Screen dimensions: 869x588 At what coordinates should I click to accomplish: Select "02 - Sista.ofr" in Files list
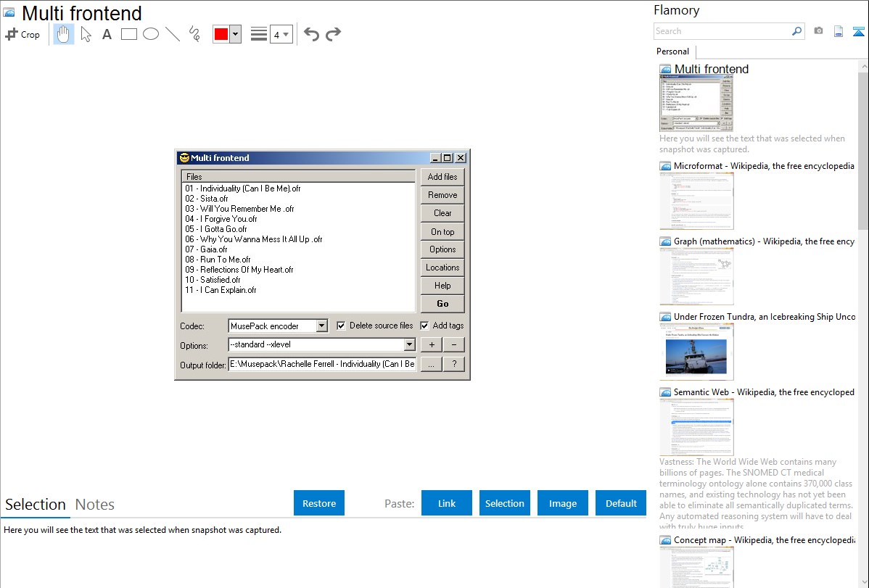coord(207,199)
